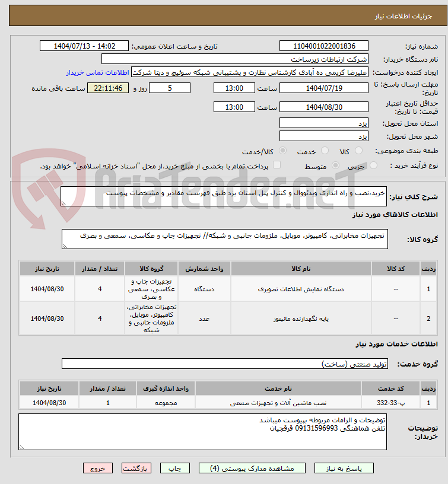Click the بازگشت back button
448x484 pixels.
click(x=136, y=468)
